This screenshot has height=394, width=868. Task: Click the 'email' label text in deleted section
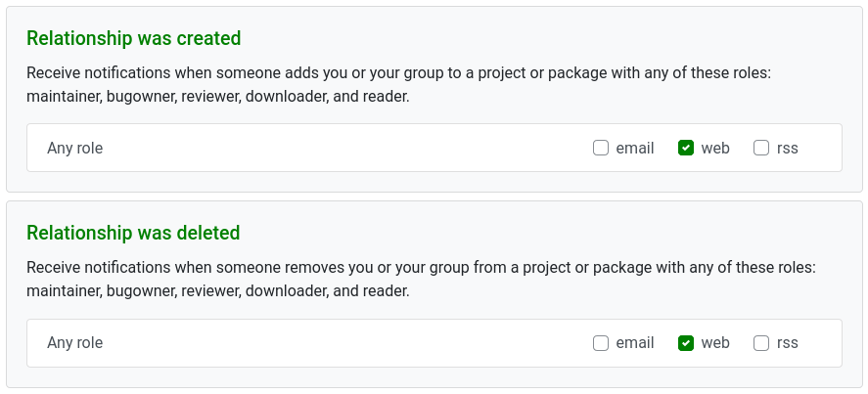635,343
